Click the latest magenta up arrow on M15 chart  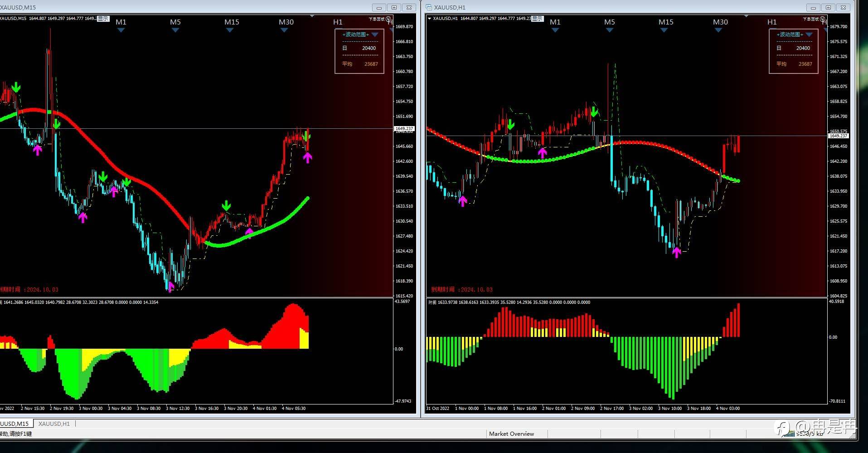[x=308, y=157]
